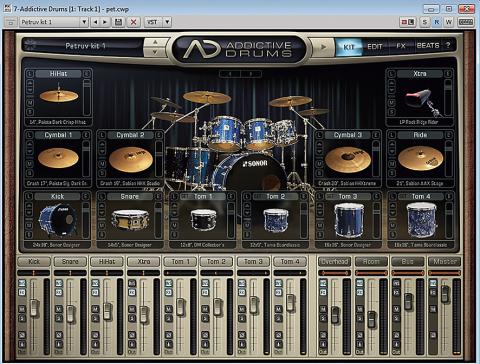This screenshot has width=480, height=364.
Task: Click the Cymbal 1 crash image
Action: coord(58,158)
